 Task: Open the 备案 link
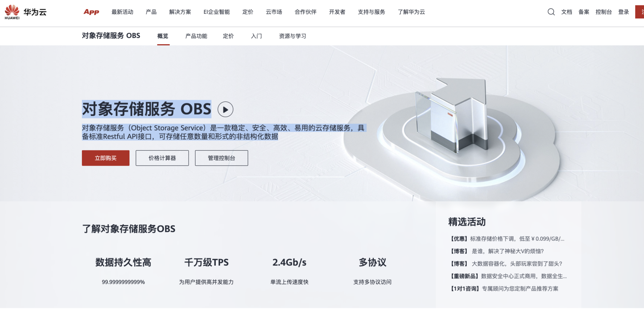(x=584, y=12)
